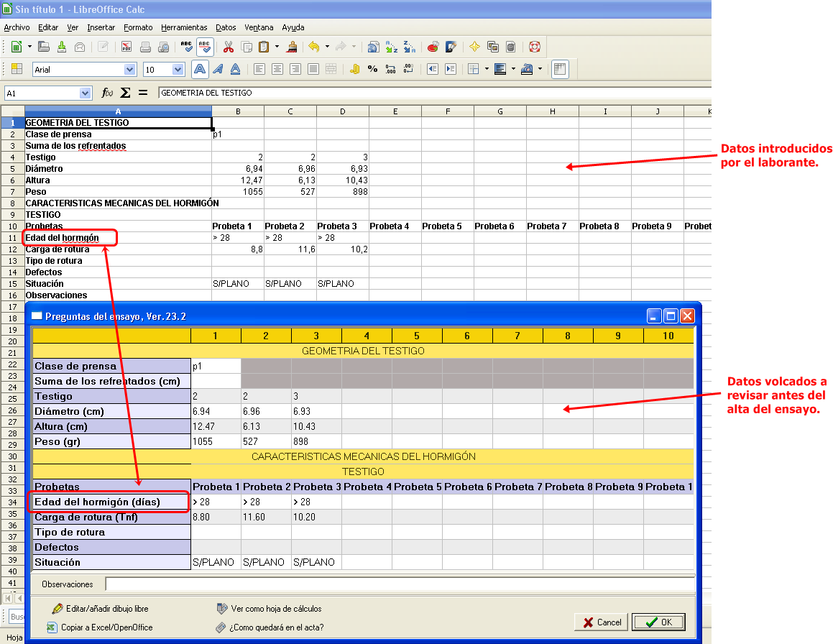The image size is (833, 644).
Task: Expand the Name Box cell reference dropdown
Action: [x=86, y=93]
